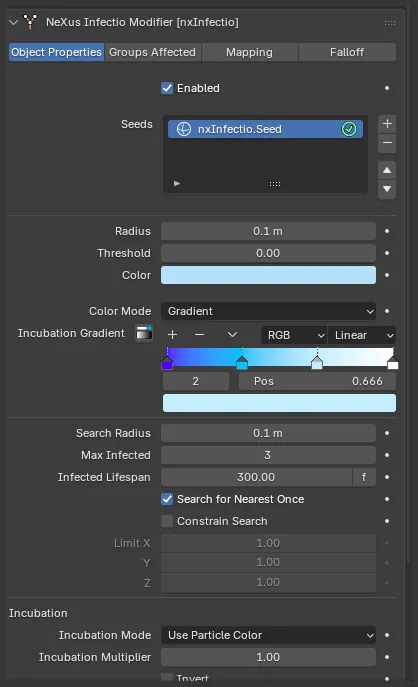Viewport: 418px width, 687px height.
Task: Open the RGB color mode dropdown
Action: (294, 335)
